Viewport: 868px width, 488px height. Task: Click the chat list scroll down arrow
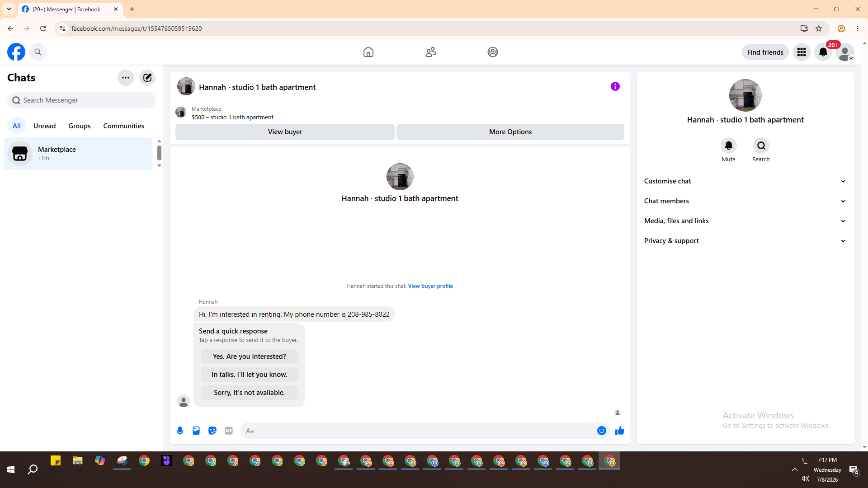coord(159,166)
